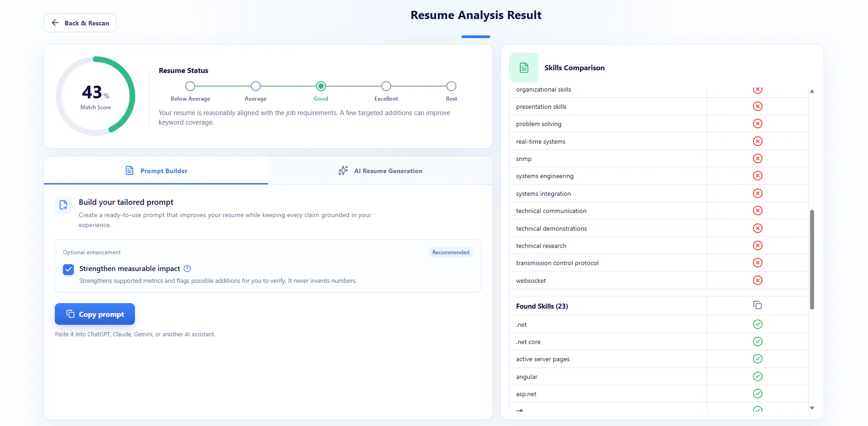Click the green check for asp.net
The image size is (868, 426).
(x=758, y=394)
